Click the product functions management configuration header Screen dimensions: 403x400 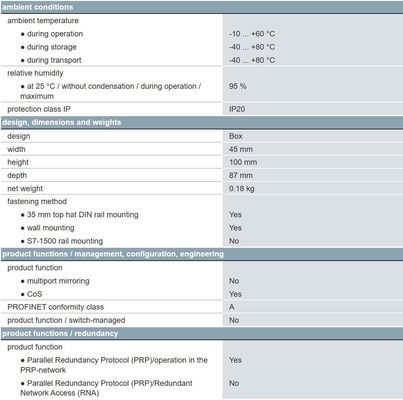click(201, 254)
